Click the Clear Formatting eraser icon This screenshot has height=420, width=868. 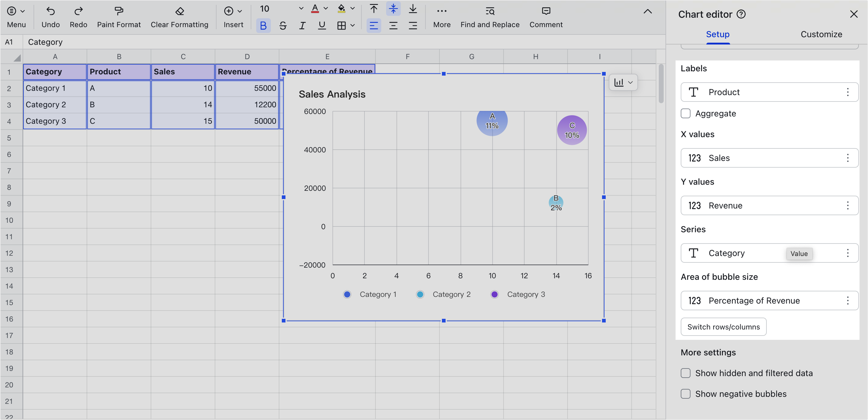(180, 12)
